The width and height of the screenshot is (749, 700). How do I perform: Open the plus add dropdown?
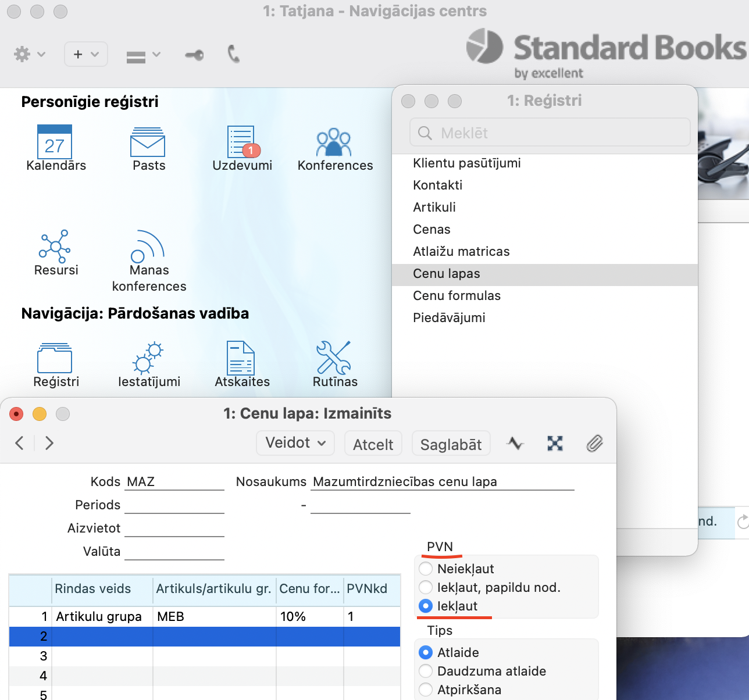(x=85, y=55)
